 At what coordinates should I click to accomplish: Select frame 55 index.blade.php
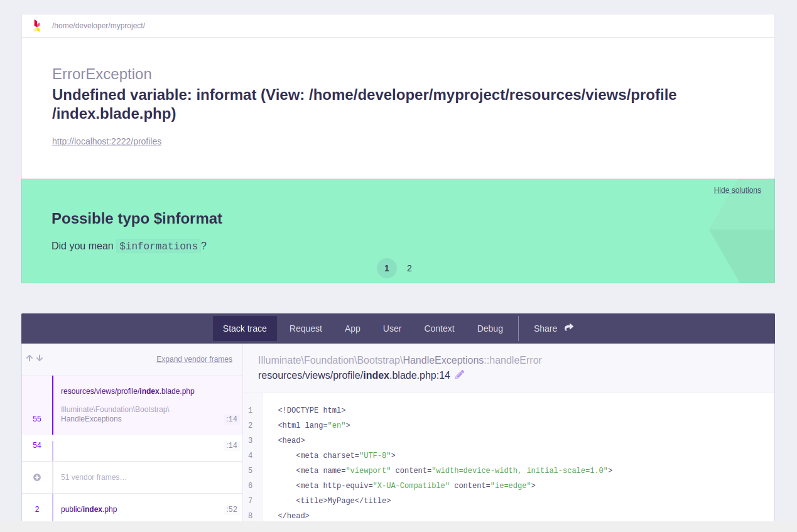click(132, 405)
